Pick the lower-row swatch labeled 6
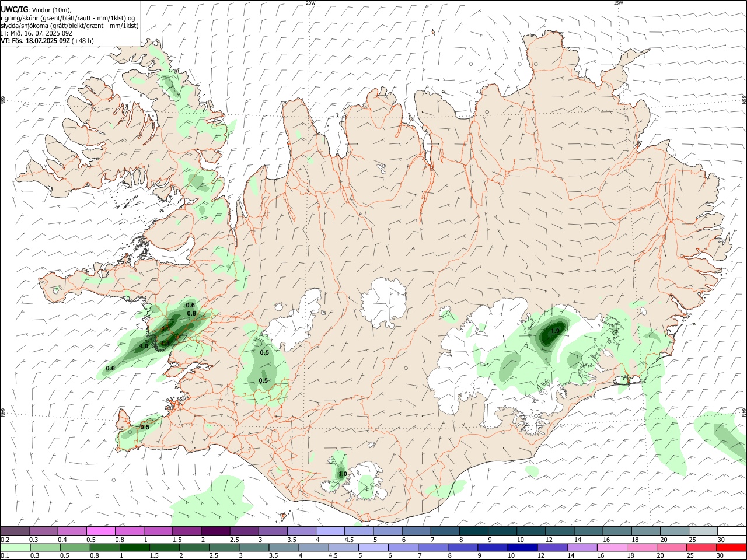The image size is (747, 560). pyautogui.click(x=403, y=547)
